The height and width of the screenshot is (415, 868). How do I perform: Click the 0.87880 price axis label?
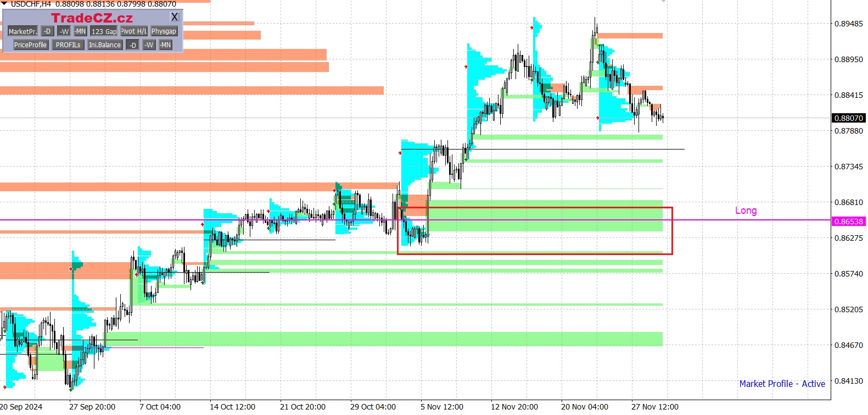click(848, 131)
